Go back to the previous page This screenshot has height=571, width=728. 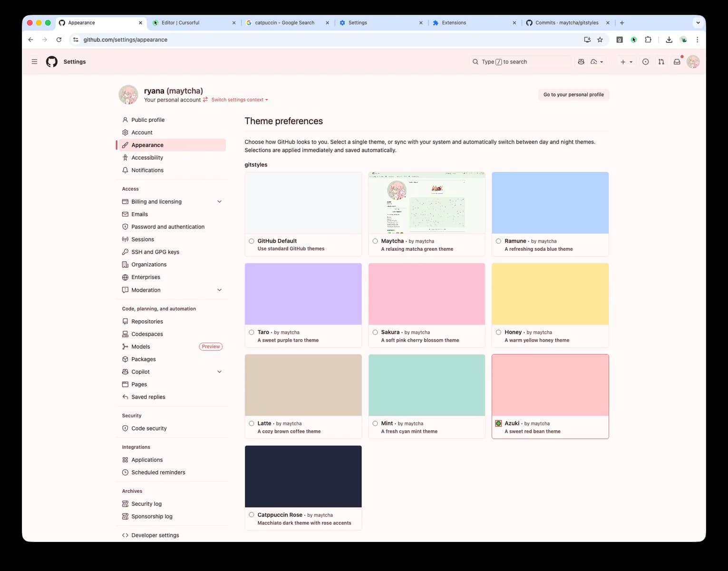30,40
